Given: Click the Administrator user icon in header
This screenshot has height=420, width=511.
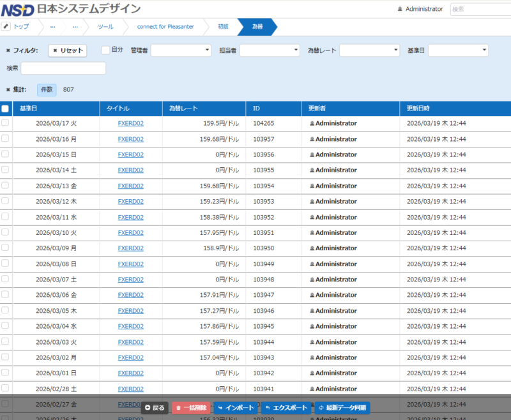Looking at the screenshot, I should point(400,10).
